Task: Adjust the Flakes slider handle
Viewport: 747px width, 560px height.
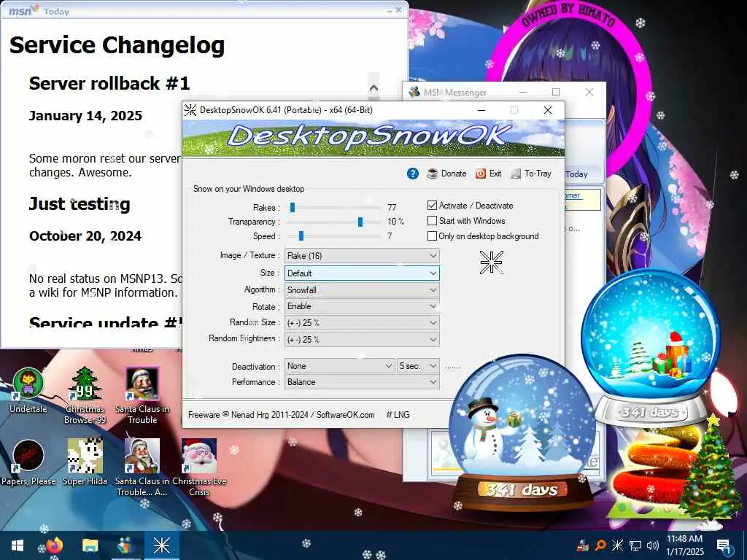Action: (x=293, y=208)
